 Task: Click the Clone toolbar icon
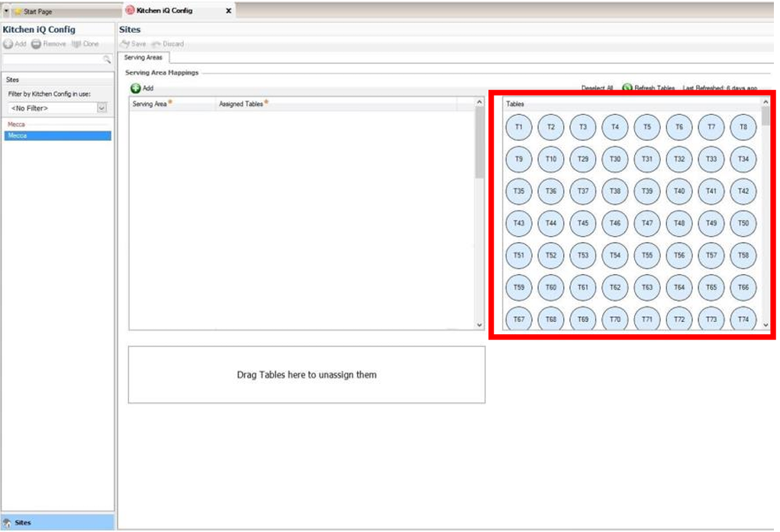pos(76,44)
